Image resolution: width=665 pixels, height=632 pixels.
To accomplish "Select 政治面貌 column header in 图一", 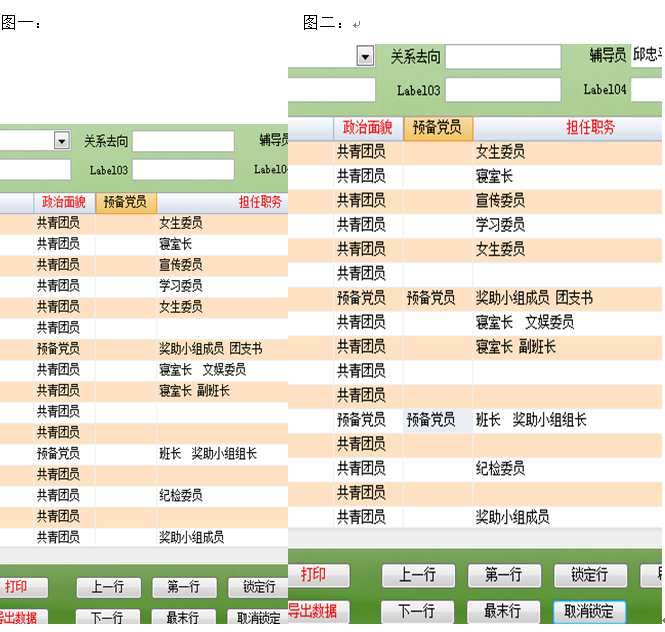I will coord(64,202).
